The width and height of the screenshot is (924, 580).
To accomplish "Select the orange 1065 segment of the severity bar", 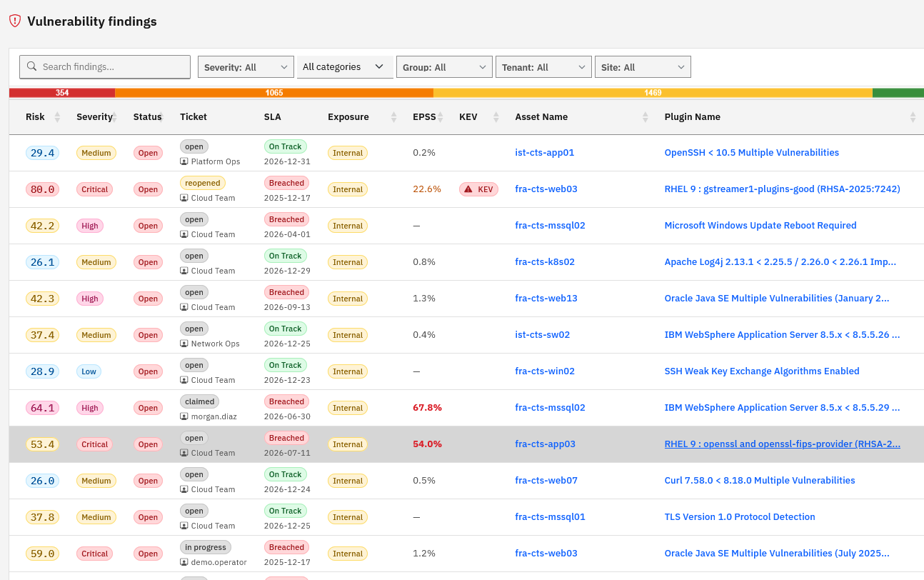I will coord(274,93).
